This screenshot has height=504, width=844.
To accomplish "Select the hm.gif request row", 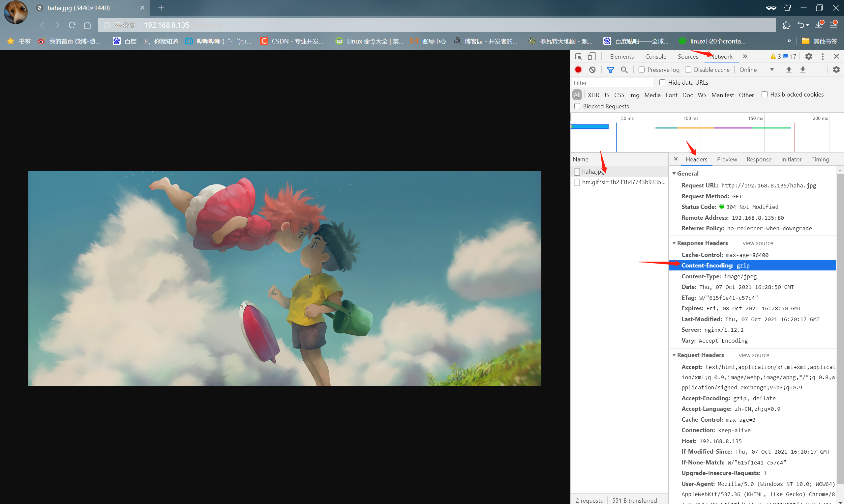I will (620, 182).
